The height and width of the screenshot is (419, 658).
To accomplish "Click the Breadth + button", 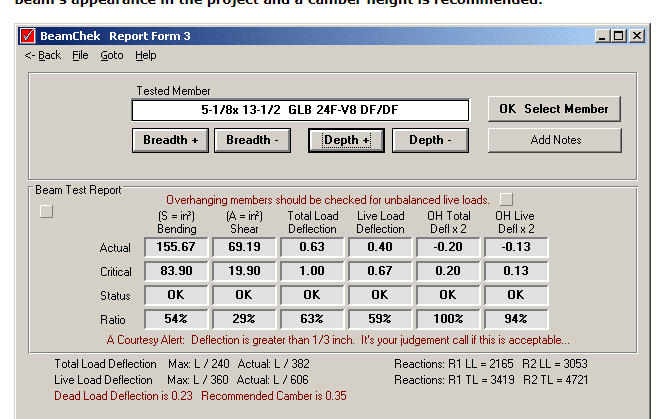I will (170, 140).
